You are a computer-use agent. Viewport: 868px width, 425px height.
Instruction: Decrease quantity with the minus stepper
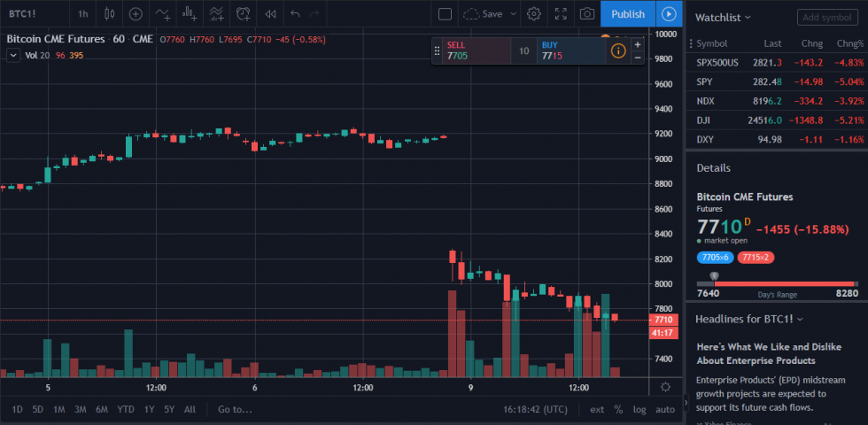point(638,57)
